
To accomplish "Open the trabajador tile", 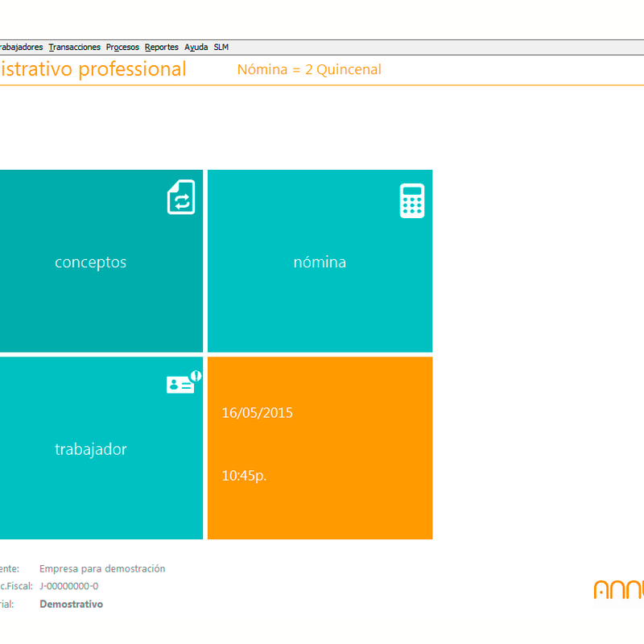I will pyautogui.click(x=101, y=448).
